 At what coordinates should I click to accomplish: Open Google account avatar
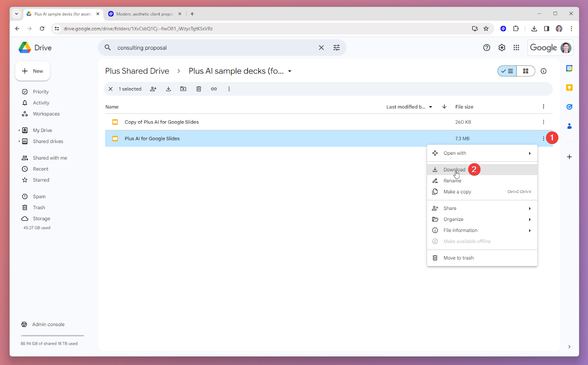click(x=566, y=47)
